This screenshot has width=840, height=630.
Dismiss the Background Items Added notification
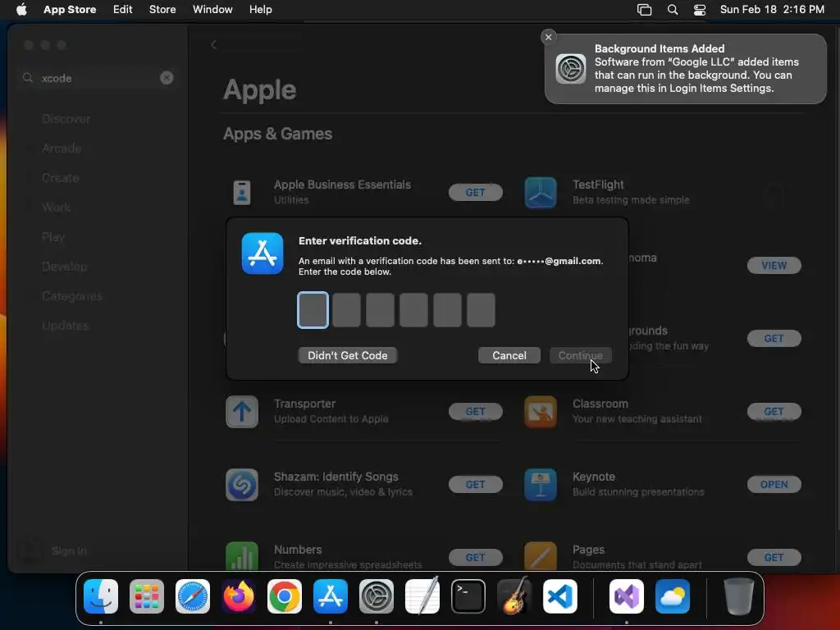click(548, 37)
